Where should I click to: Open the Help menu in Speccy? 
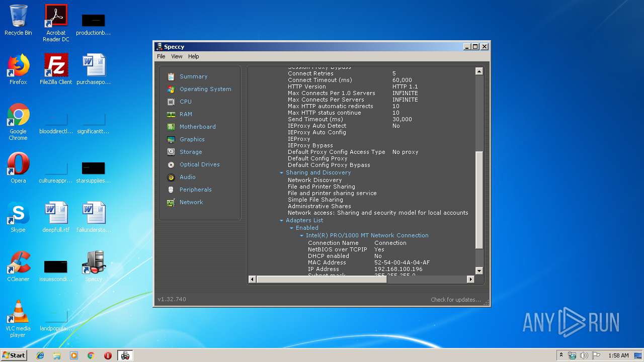pyautogui.click(x=194, y=56)
